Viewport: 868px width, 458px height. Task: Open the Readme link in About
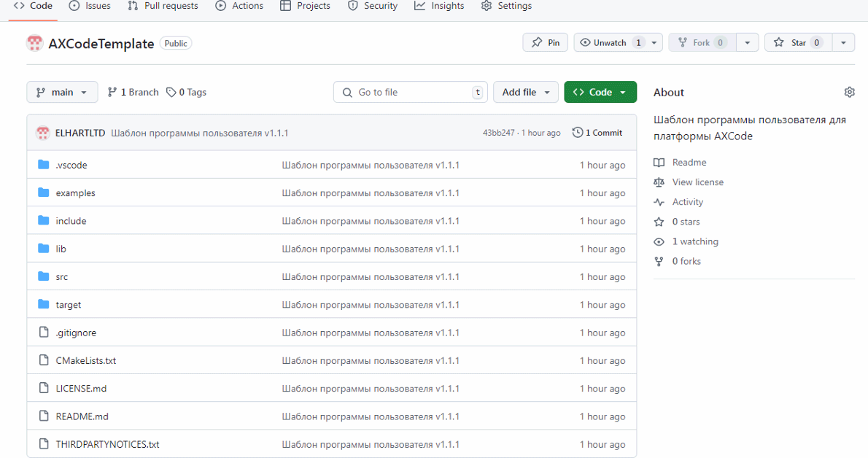tap(681, 162)
